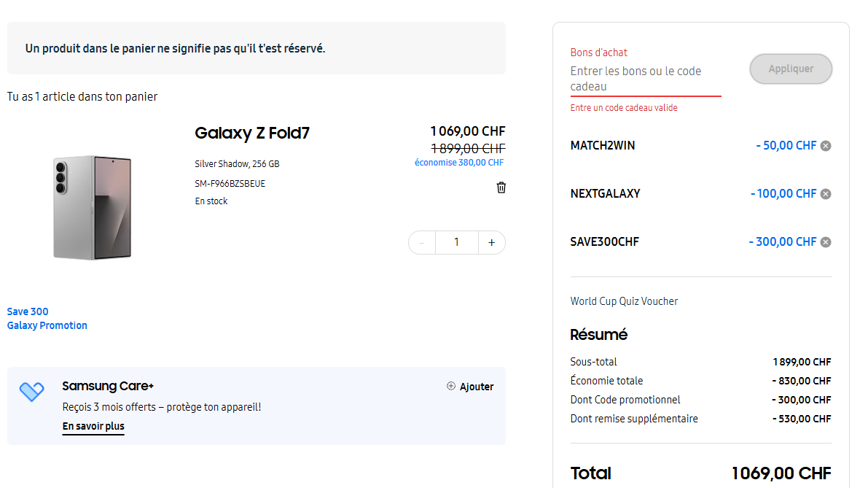Click the Samsung Care+ heart icon

click(31, 391)
